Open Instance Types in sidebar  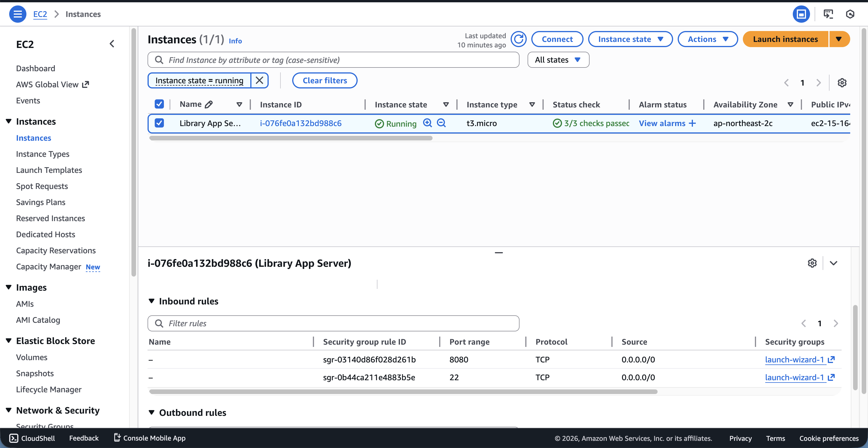click(x=43, y=154)
